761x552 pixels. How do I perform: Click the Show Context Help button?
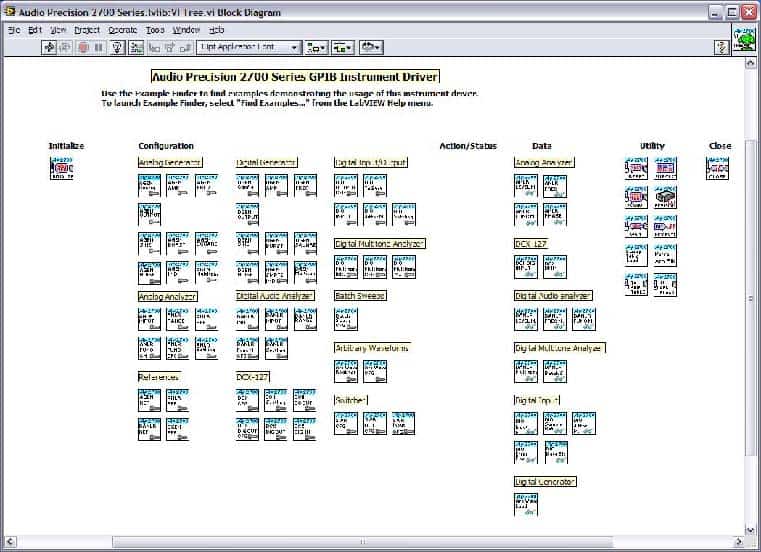[x=720, y=47]
